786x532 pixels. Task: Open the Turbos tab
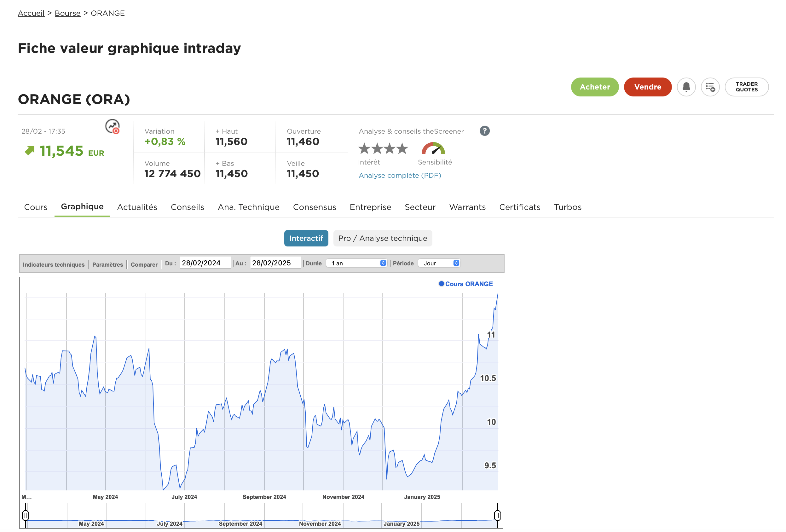coord(568,207)
